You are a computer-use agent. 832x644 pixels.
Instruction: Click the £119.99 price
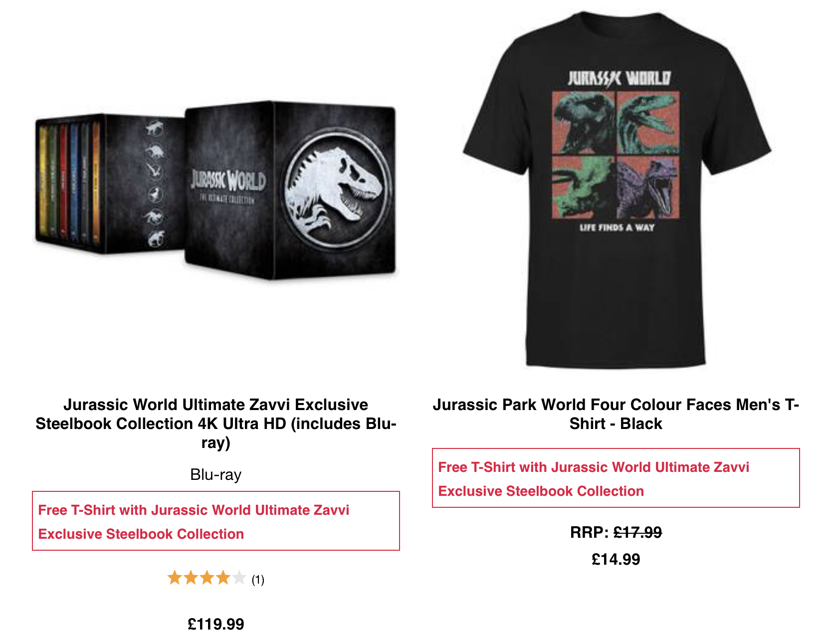[216, 624]
